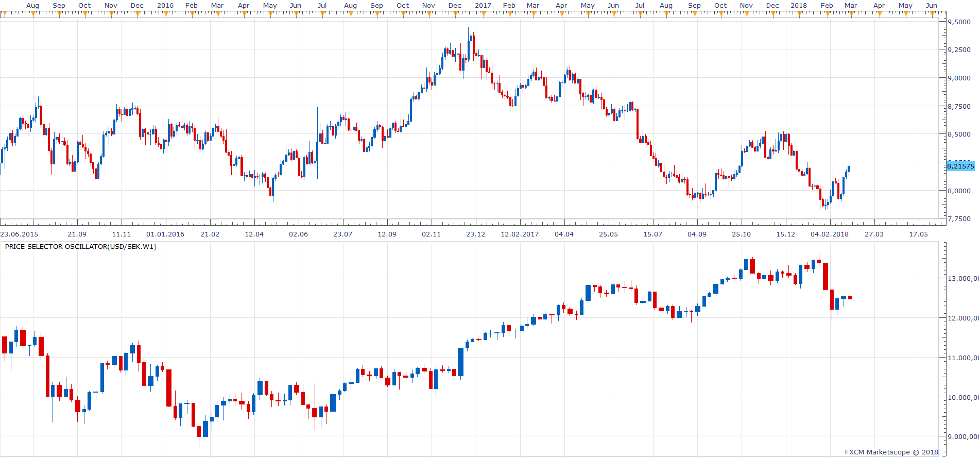980x457 pixels.
Task: Click the 15.07 date label
Action: (652, 234)
